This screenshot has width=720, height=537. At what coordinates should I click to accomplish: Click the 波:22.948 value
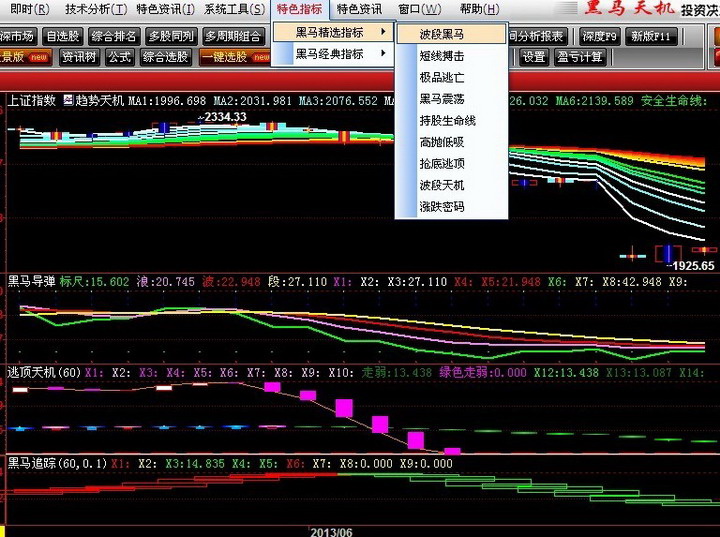coord(231,282)
